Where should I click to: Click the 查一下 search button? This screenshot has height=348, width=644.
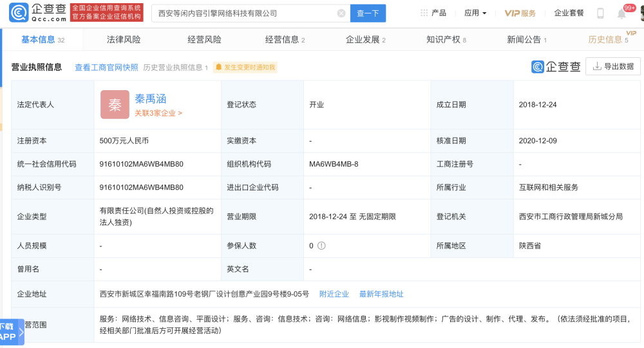pyautogui.click(x=368, y=13)
